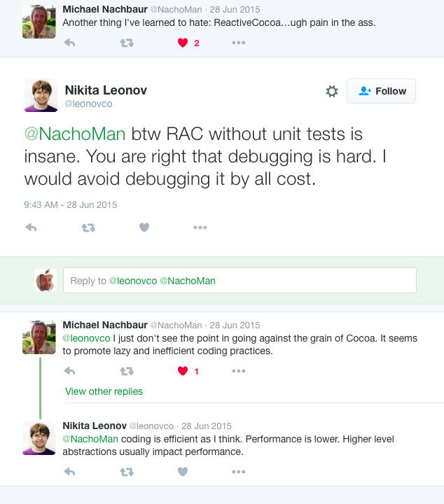
Task: Open Nikita Leonov's large profile avatar
Action: tap(41, 95)
